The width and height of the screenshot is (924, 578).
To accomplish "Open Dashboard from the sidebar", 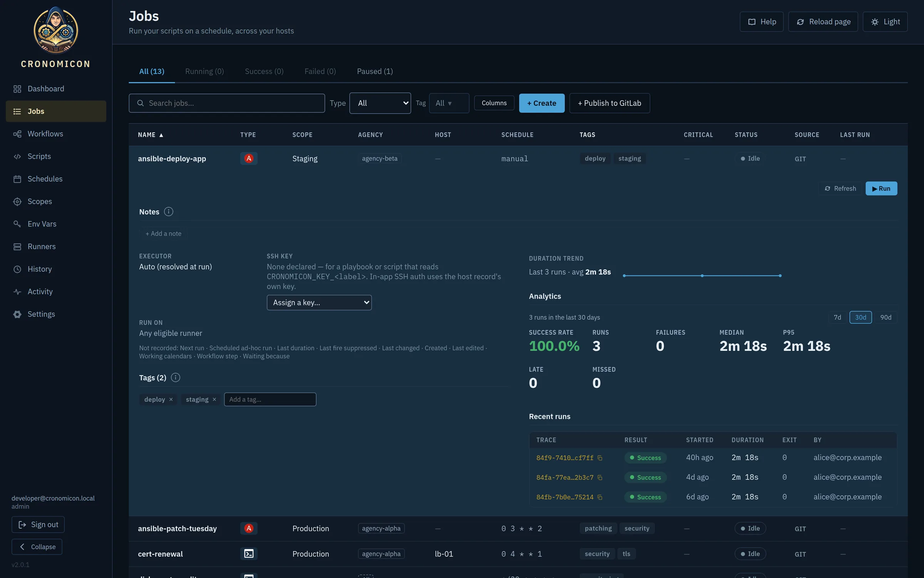I will pos(56,89).
